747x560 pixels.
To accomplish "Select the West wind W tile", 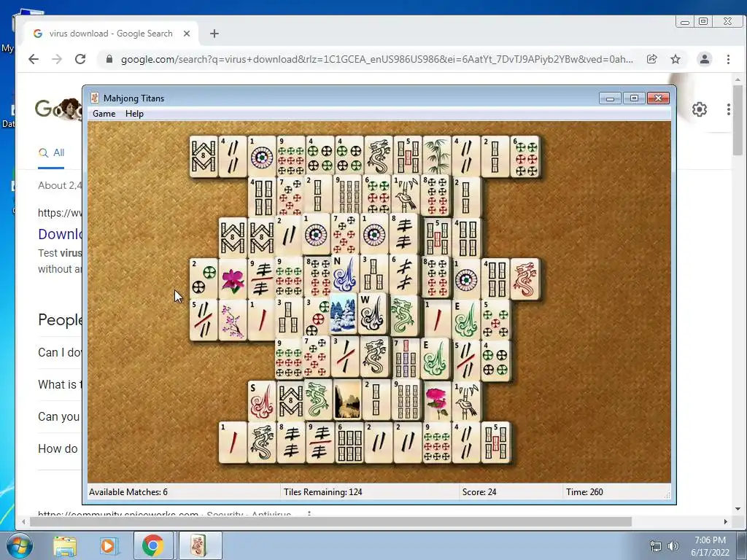I will (373, 314).
